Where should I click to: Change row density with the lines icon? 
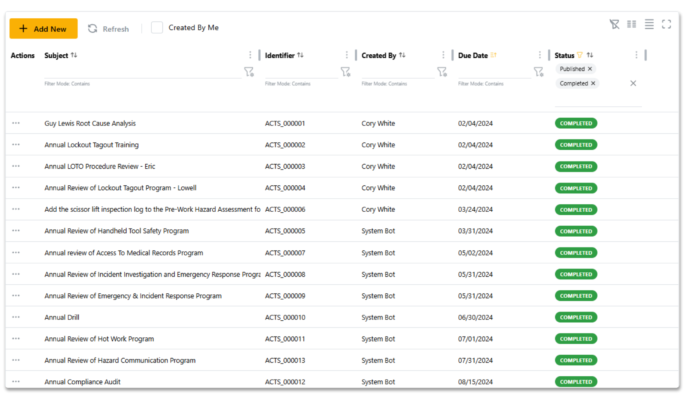649,24
